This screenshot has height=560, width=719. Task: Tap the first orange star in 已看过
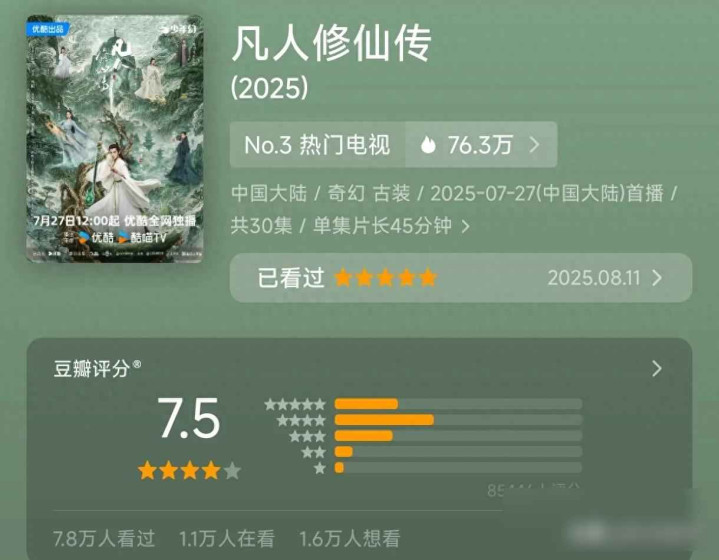pos(343,278)
